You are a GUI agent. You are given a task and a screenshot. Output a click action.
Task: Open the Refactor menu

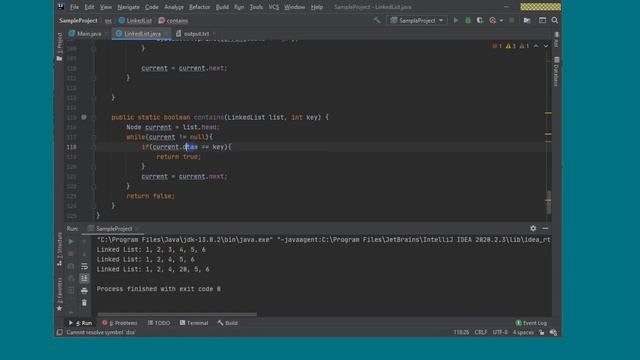[199, 7]
